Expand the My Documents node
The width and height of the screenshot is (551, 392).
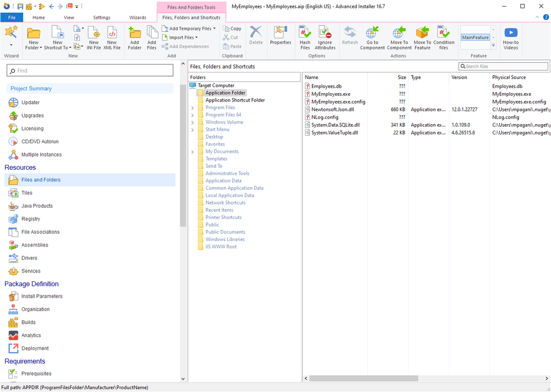192,152
